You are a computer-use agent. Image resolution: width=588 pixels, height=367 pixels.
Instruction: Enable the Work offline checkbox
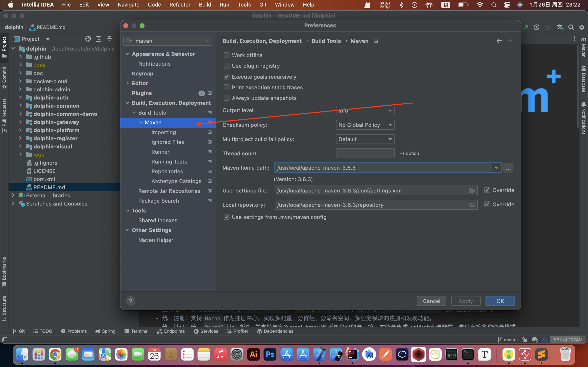point(226,55)
